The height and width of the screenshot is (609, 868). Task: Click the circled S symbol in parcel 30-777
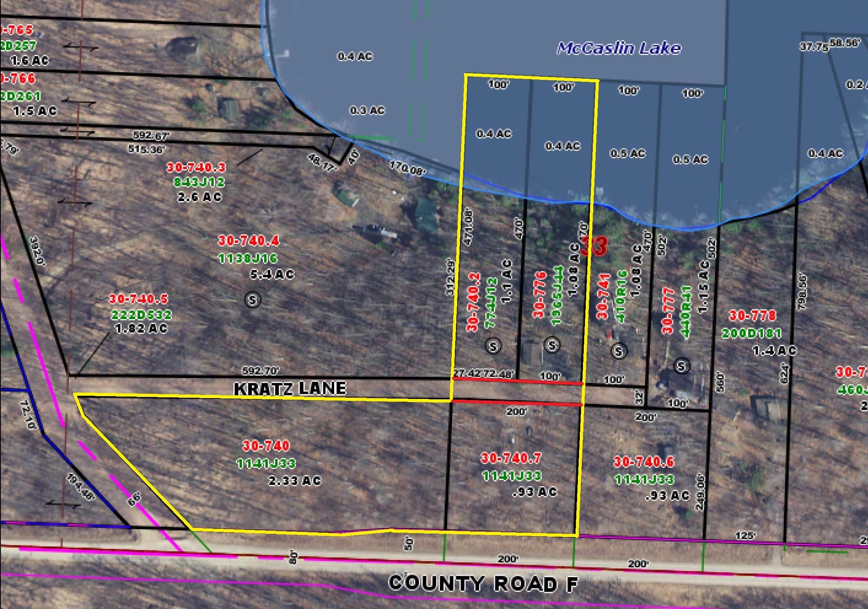point(681,367)
